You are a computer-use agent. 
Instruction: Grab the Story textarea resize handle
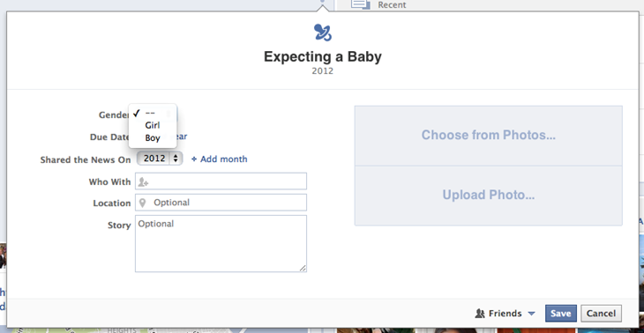coord(303,268)
